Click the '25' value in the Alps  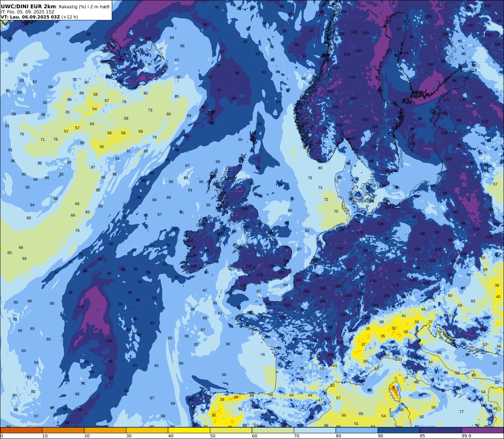(x=406, y=332)
